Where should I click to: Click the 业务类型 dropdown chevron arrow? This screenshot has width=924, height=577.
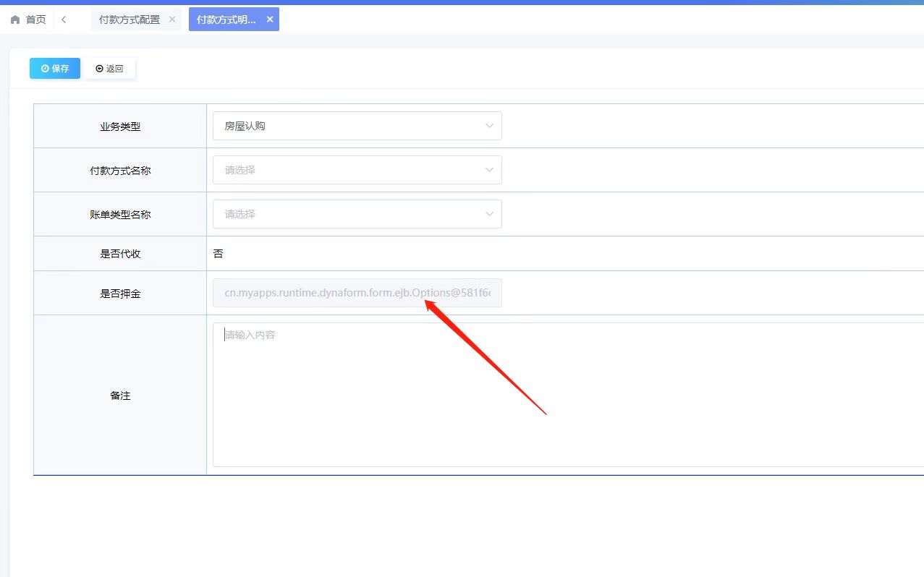coord(489,126)
